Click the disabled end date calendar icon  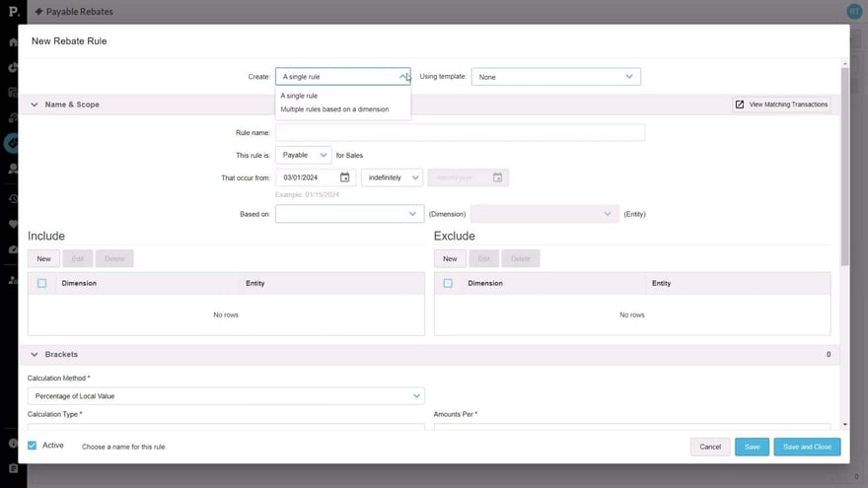tap(497, 177)
